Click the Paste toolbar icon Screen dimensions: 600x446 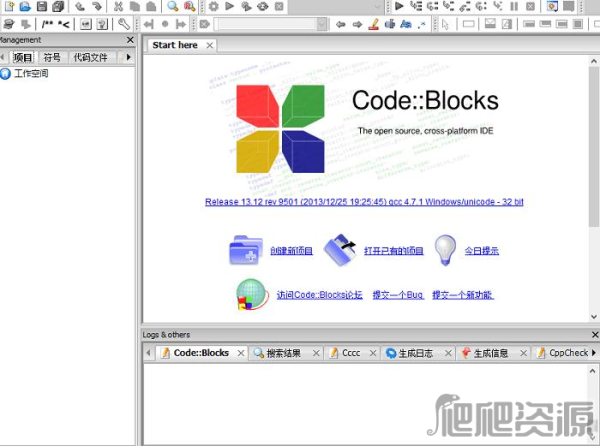pyautogui.click(x=151, y=6)
